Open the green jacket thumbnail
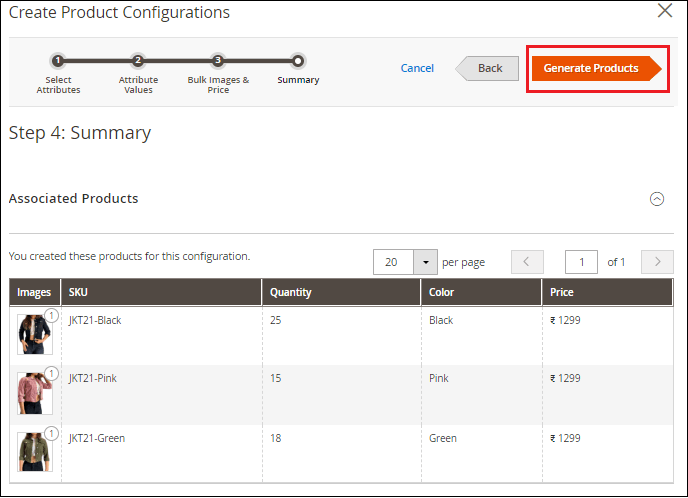The height and width of the screenshot is (498, 688). pyautogui.click(x=35, y=452)
